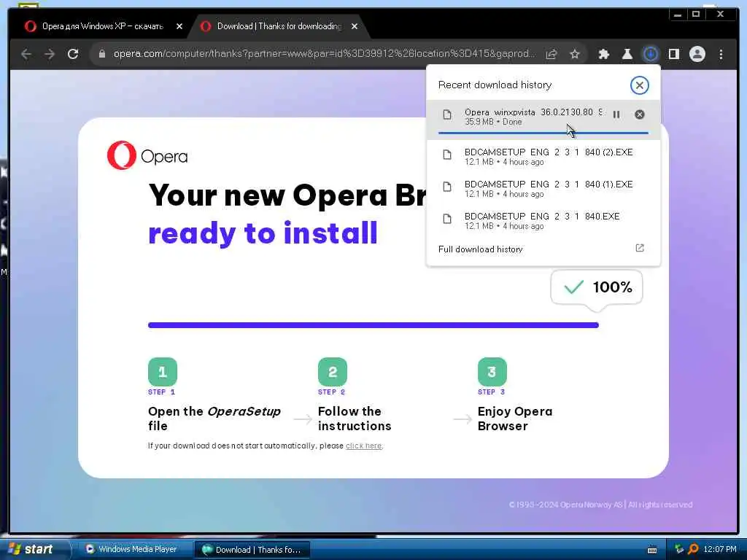Click the Download Thanks fo... taskbar button
747x560 pixels.
tap(252, 550)
